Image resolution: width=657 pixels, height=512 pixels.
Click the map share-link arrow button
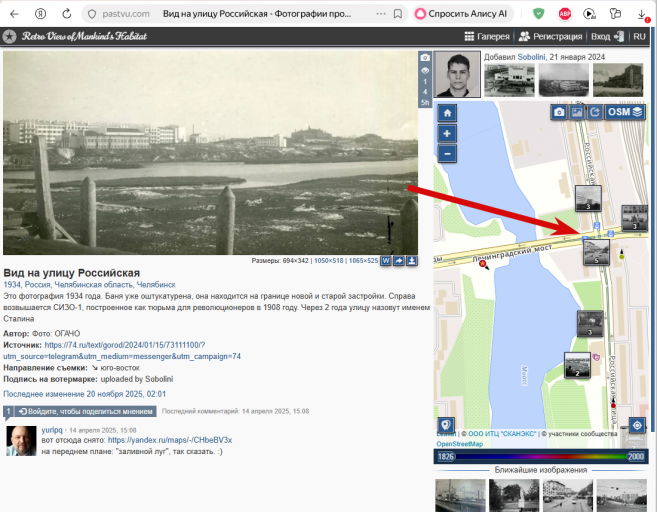click(x=595, y=112)
